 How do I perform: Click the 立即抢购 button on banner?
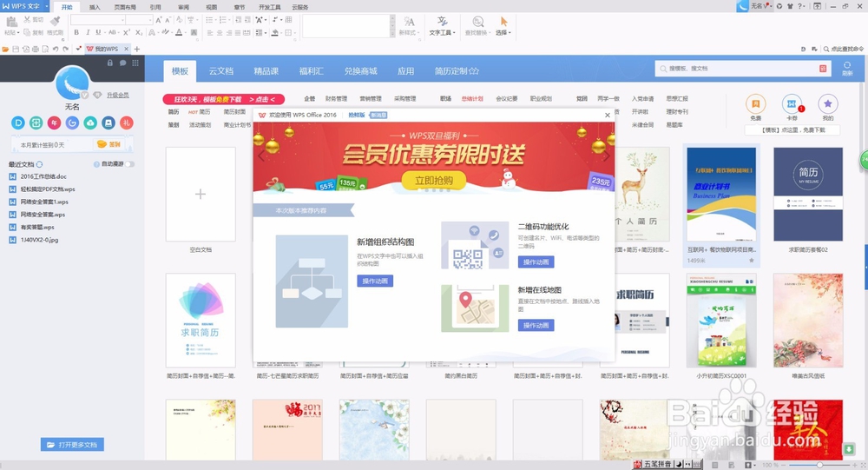[433, 181]
